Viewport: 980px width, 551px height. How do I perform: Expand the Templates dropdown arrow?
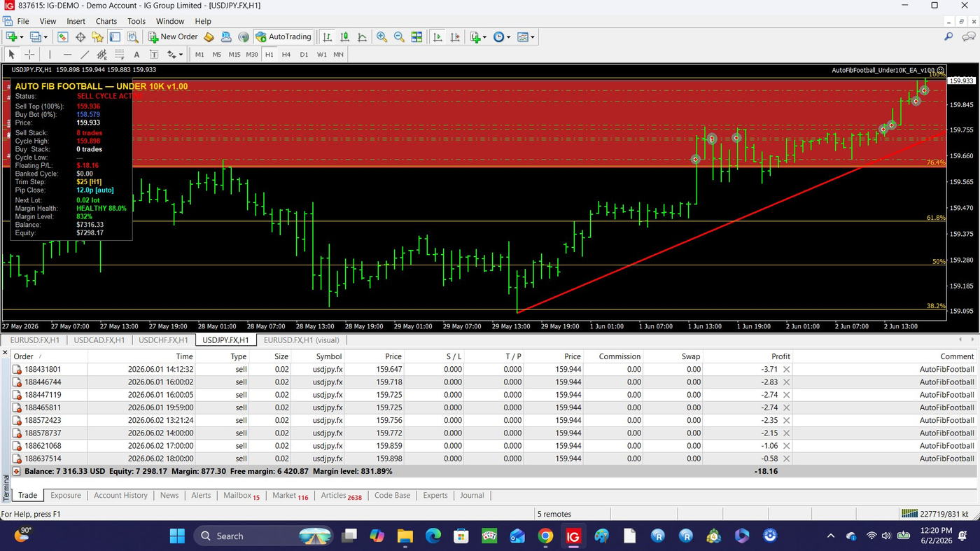point(533,37)
